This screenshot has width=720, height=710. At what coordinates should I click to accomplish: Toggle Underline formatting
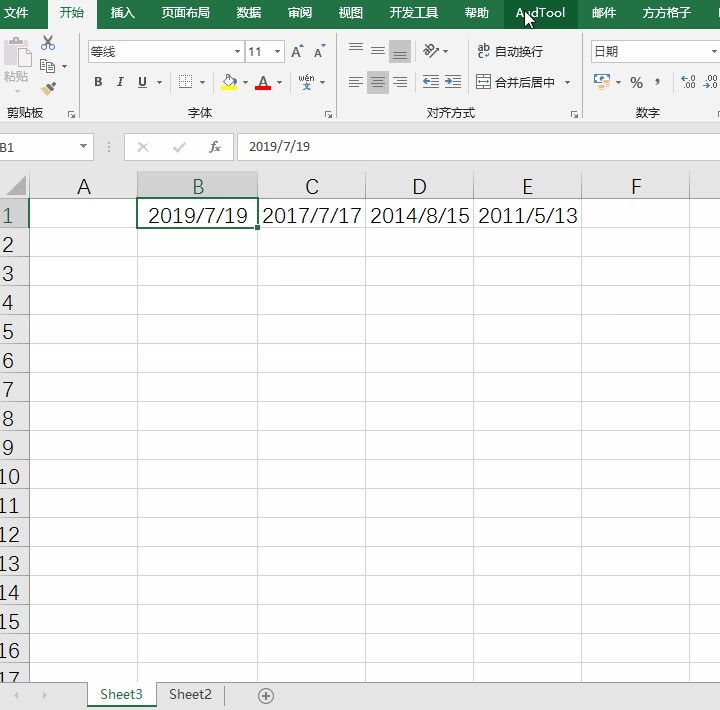coord(142,82)
